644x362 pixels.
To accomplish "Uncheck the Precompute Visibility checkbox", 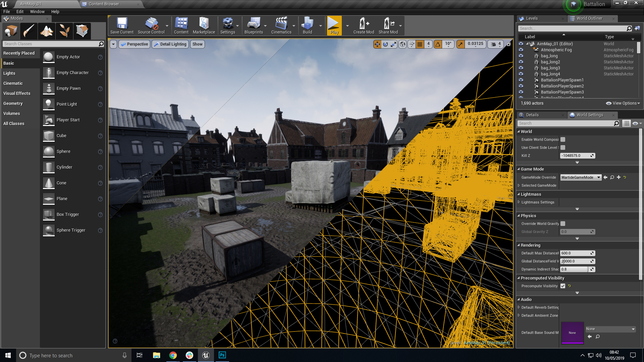I will point(563,286).
